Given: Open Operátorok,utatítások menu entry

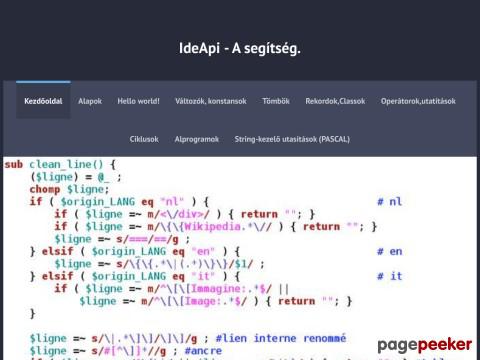Looking at the screenshot, I should [418, 101].
